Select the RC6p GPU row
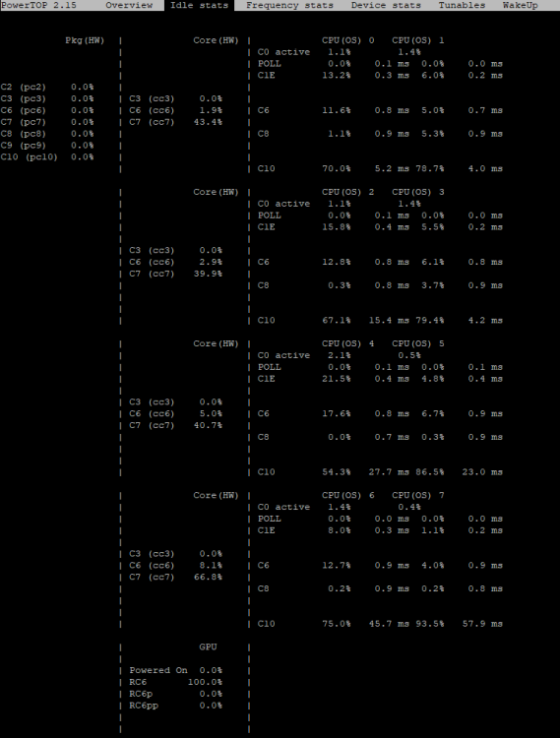The height and width of the screenshot is (738, 560). [x=176, y=694]
